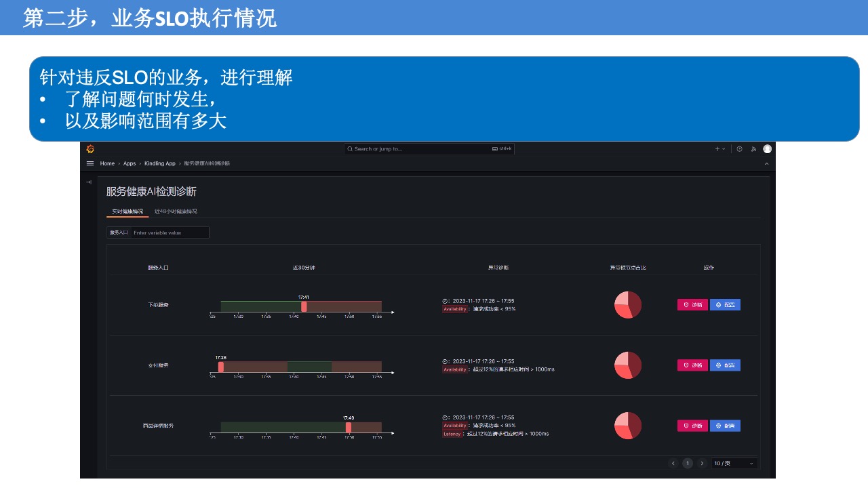Go to next page with right arrow

click(x=702, y=464)
